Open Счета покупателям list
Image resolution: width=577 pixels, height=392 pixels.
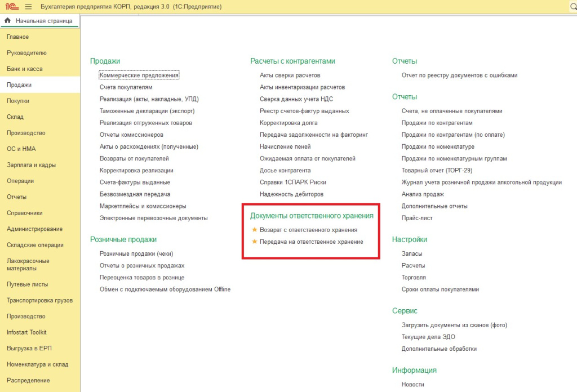[x=126, y=87]
